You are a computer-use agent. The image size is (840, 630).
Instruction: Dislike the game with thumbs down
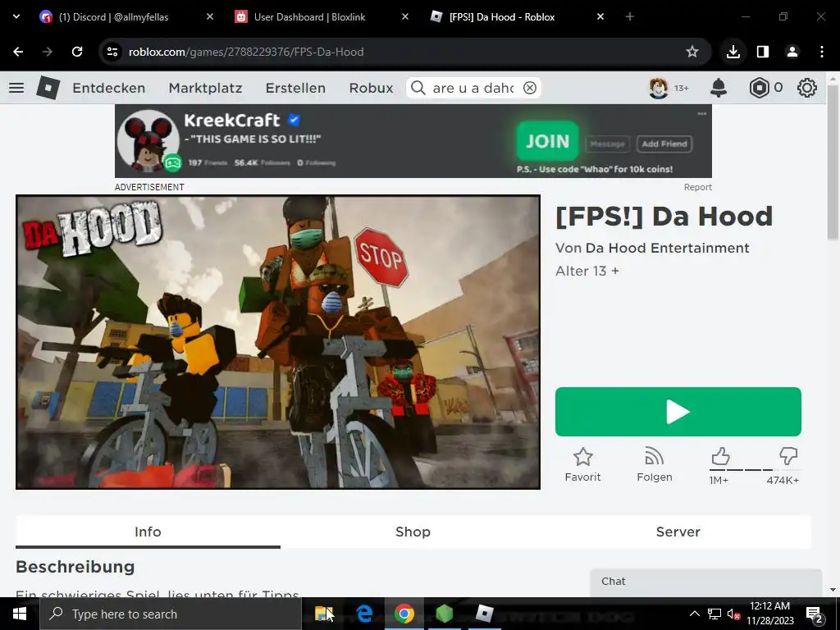pos(788,456)
